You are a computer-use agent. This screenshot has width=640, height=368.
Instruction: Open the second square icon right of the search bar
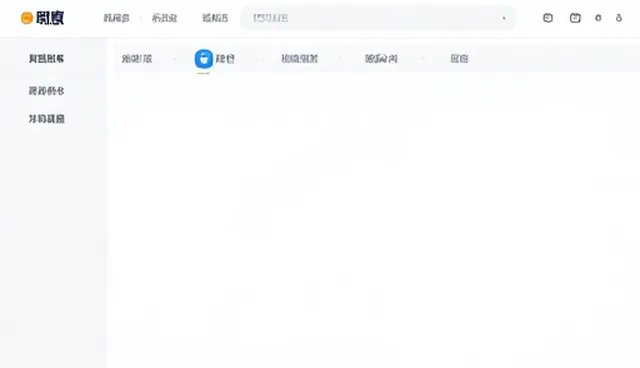[x=575, y=18]
